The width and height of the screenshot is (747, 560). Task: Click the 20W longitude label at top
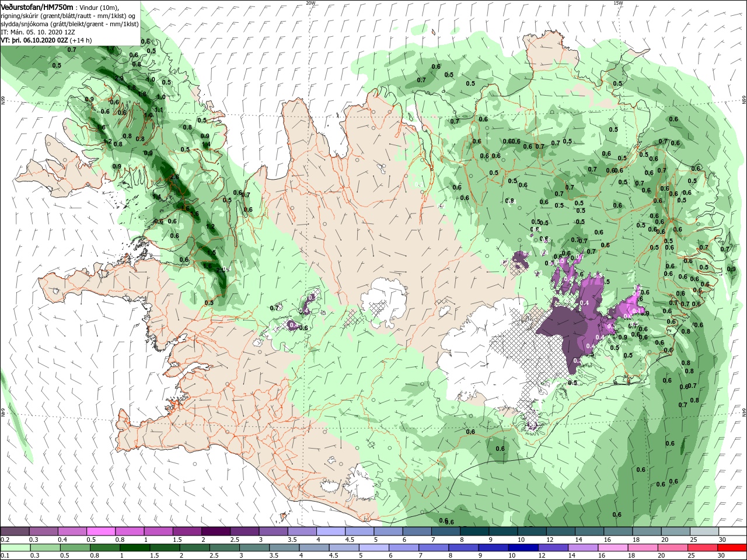point(310,3)
